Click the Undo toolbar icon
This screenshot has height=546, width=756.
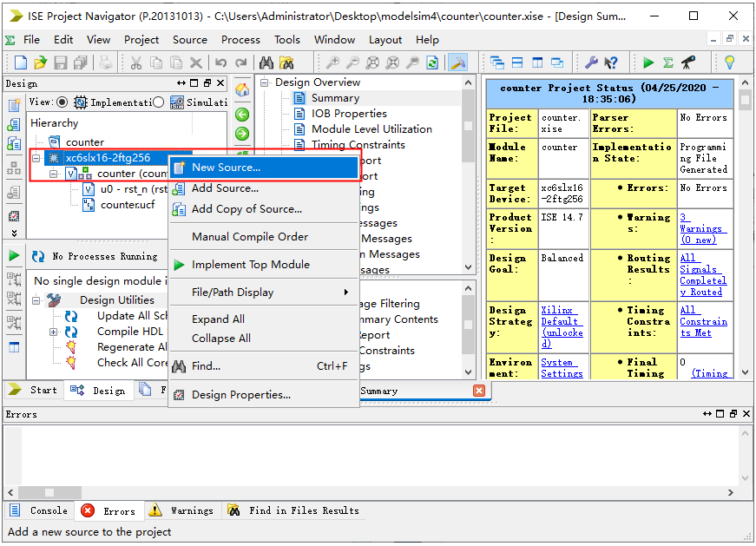pos(220,62)
